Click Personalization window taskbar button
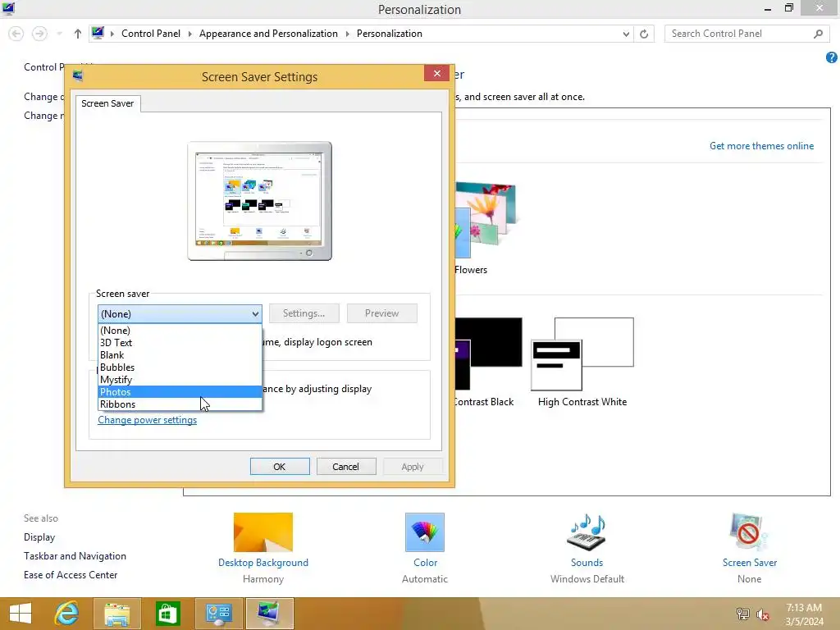Screen dimensions: 840x630 point(269,614)
